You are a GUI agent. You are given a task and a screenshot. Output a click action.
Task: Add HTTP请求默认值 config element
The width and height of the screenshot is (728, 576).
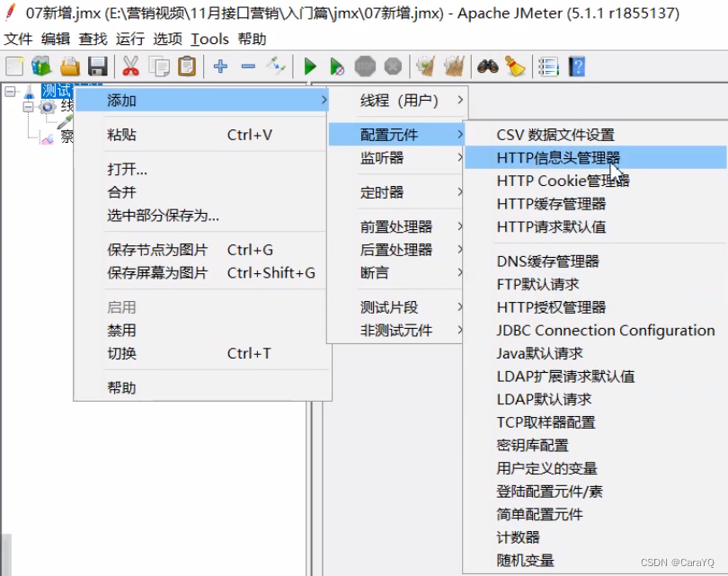(x=596, y=227)
